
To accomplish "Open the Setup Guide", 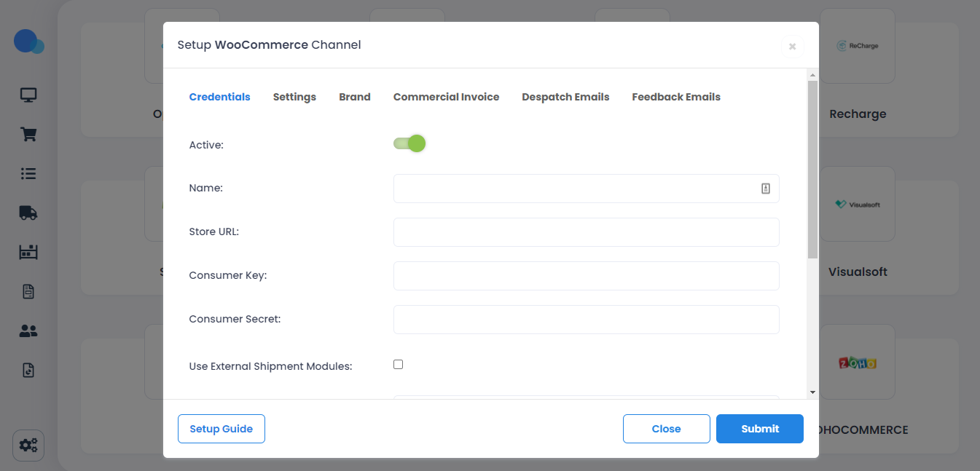I will (x=222, y=429).
